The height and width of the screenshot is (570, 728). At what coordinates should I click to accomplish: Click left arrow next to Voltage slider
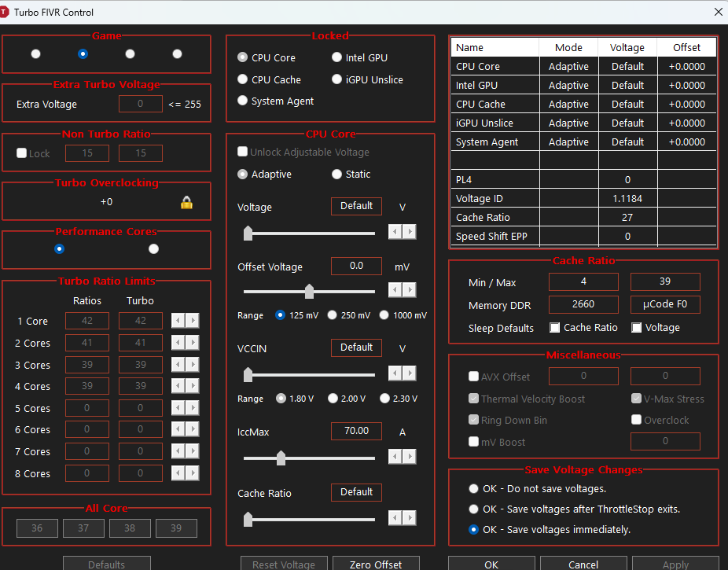395,232
